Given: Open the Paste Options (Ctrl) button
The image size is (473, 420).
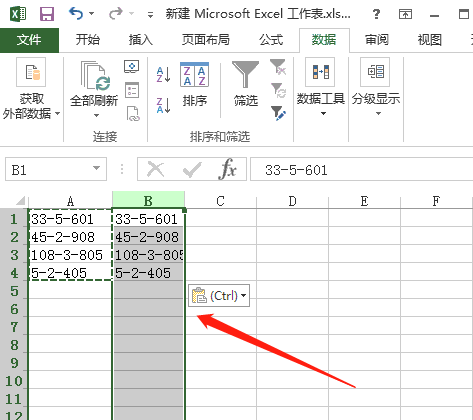Looking at the screenshot, I should tap(219, 295).
